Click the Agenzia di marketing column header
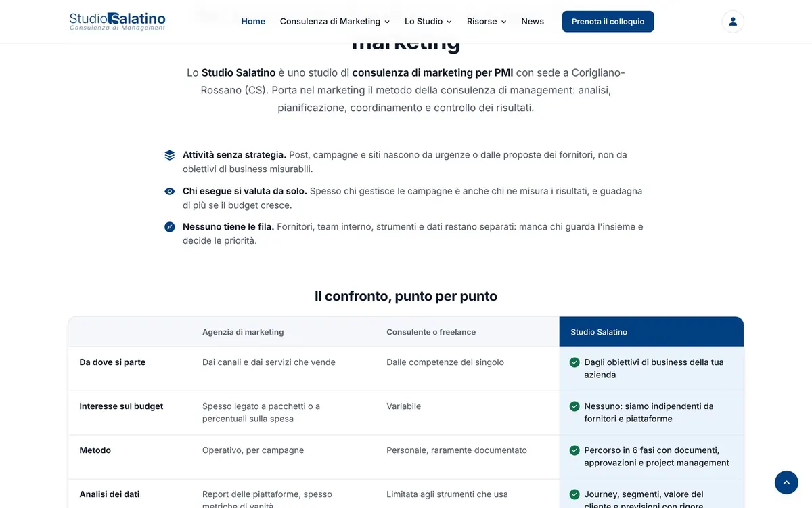This screenshot has width=812, height=508. coord(243,332)
